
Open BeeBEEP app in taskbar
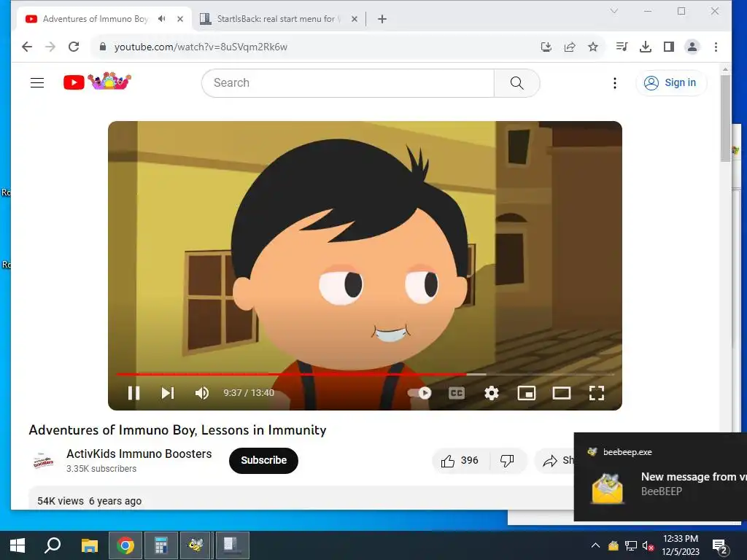[196, 545]
